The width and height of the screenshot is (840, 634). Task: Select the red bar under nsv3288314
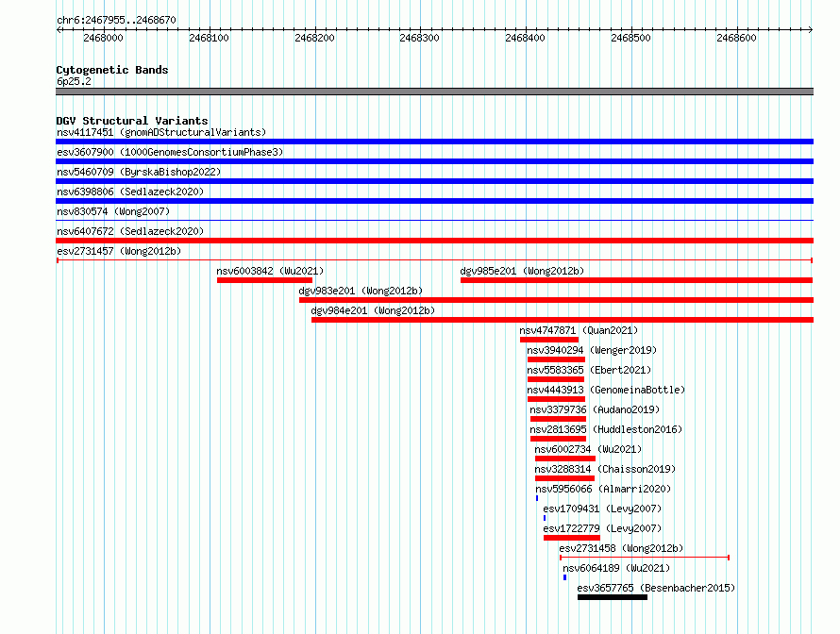pos(564,478)
